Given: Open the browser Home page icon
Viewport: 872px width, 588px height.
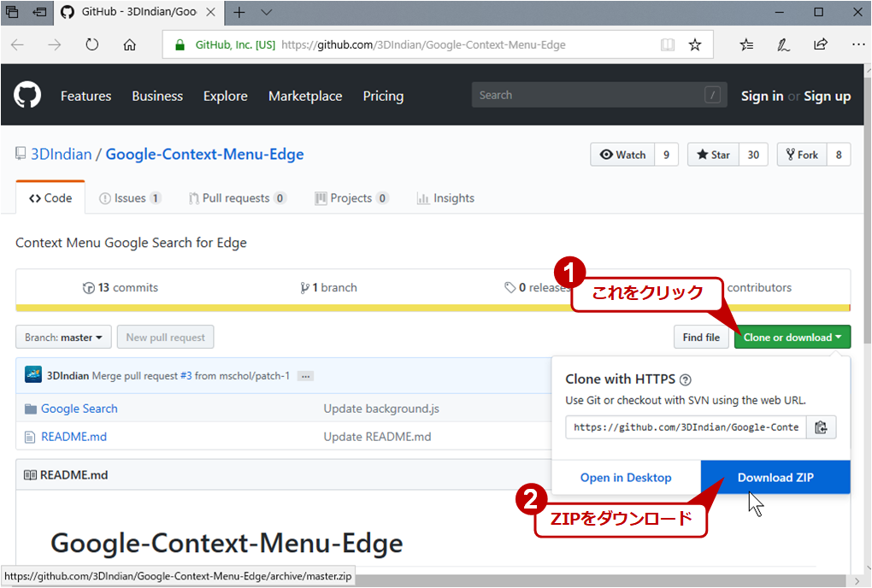Looking at the screenshot, I should (128, 44).
